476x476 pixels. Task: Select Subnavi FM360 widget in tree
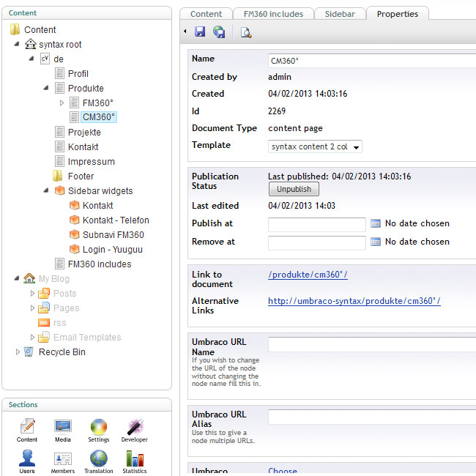pyautogui.click(x=113, y=235)
